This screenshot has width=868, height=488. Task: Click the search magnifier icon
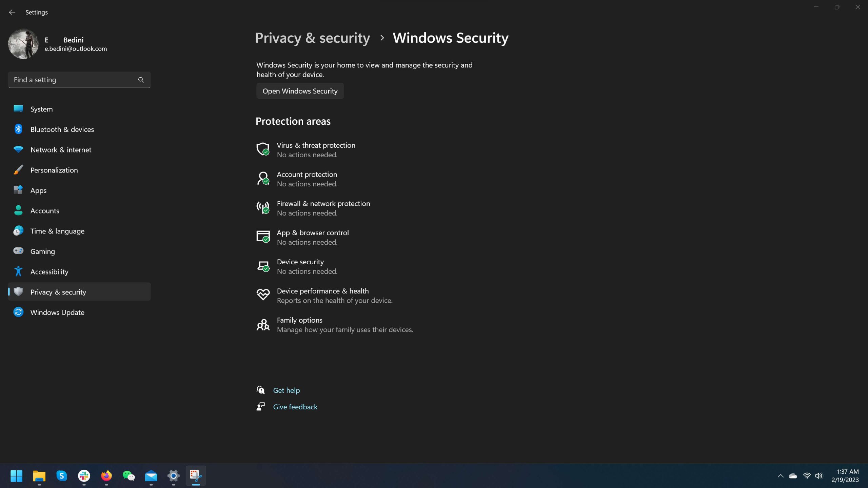point(141,80)
